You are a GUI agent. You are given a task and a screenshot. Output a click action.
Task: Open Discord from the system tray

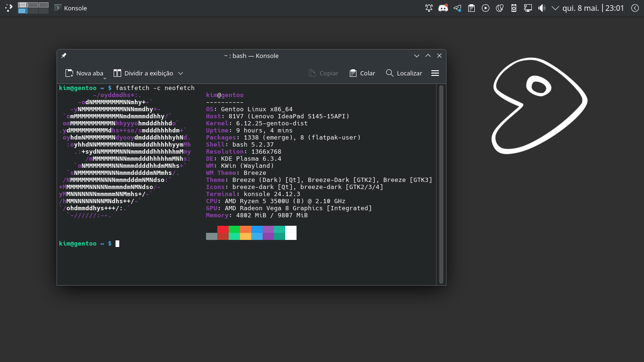click(x=443, y=8)
